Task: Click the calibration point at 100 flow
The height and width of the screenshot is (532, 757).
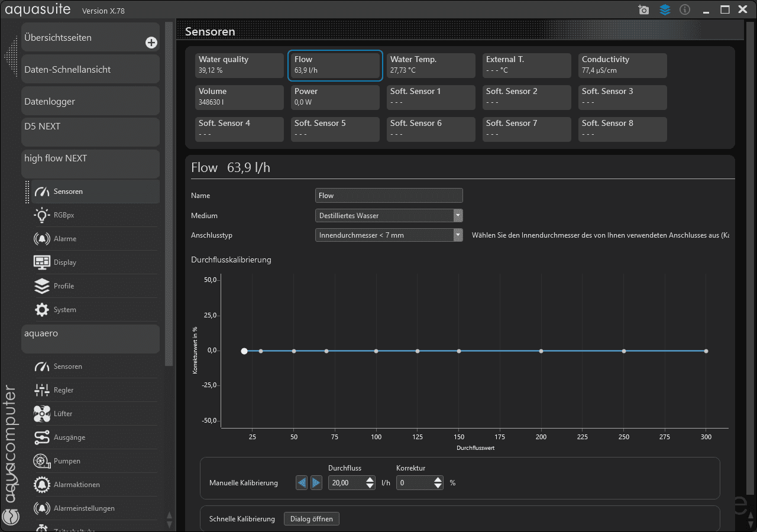Action: pyautogui.click(x=376, y=351)
